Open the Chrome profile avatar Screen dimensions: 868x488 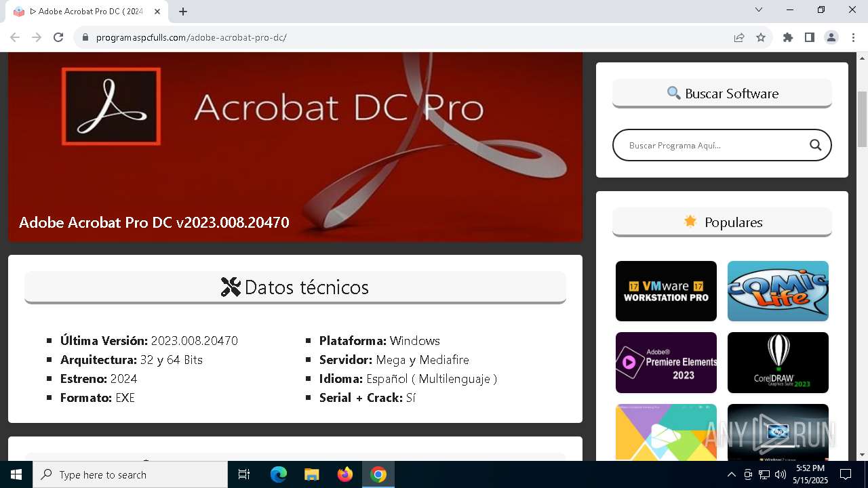831,37
